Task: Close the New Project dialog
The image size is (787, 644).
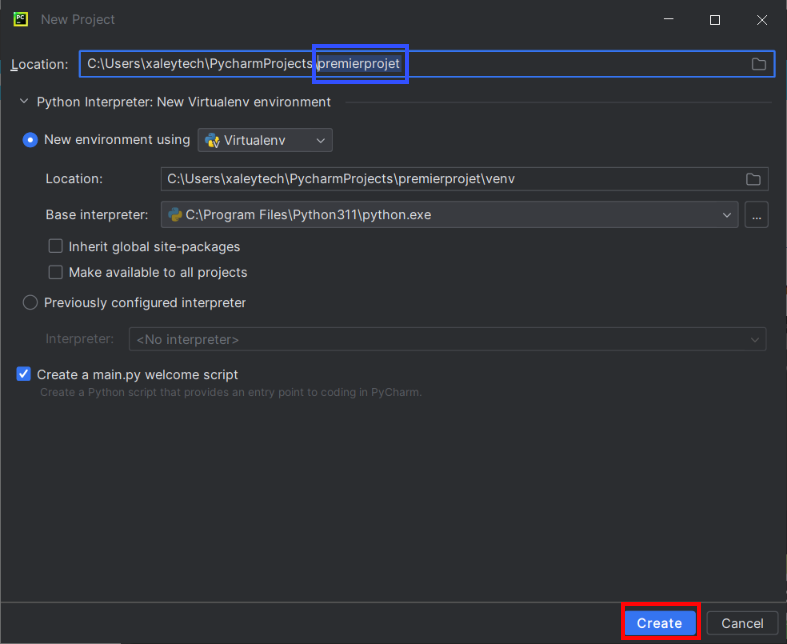Action: [x=760, y=20]
